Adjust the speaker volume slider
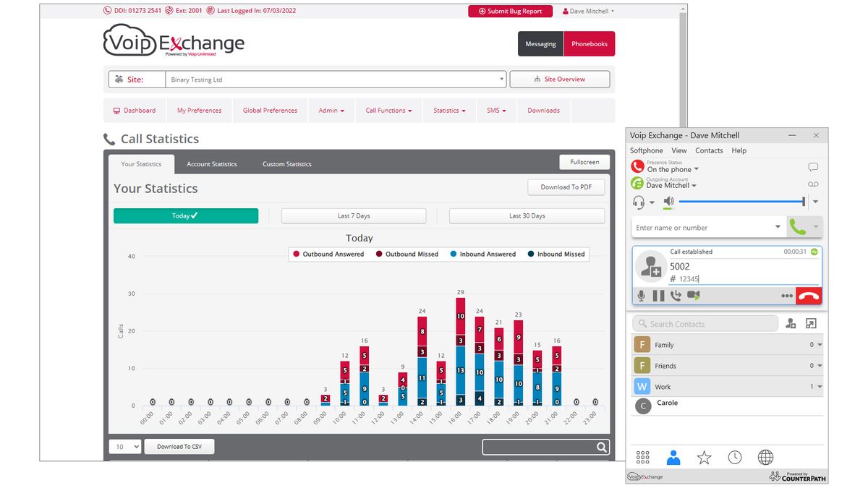This screenshot has height=488, width=868. [x=738, y=202]
